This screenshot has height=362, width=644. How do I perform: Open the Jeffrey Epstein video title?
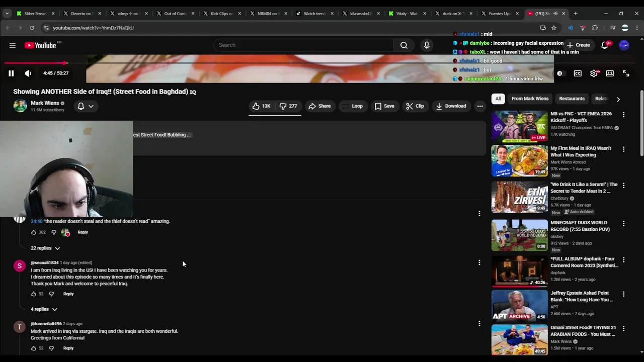click(582, 296)
